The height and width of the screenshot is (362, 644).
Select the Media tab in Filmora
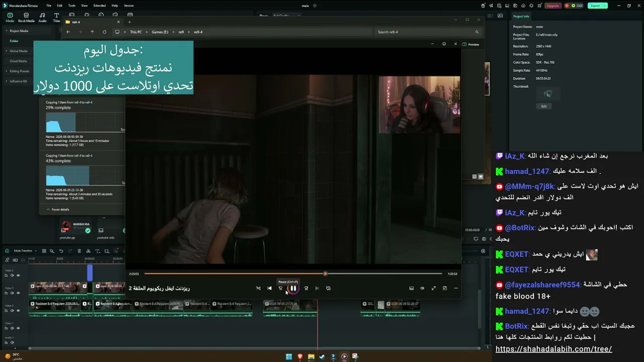10,18
